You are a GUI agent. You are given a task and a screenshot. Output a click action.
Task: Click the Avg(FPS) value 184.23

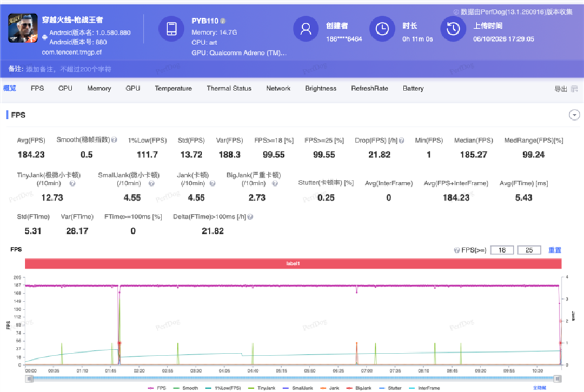coord(31,155)
